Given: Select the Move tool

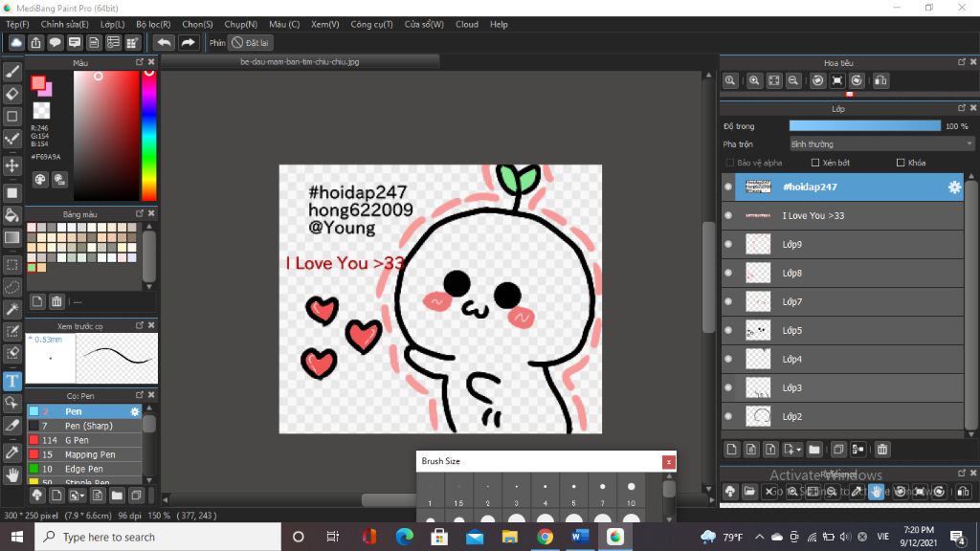Looking at the screenshot, I should click(11, 165).
